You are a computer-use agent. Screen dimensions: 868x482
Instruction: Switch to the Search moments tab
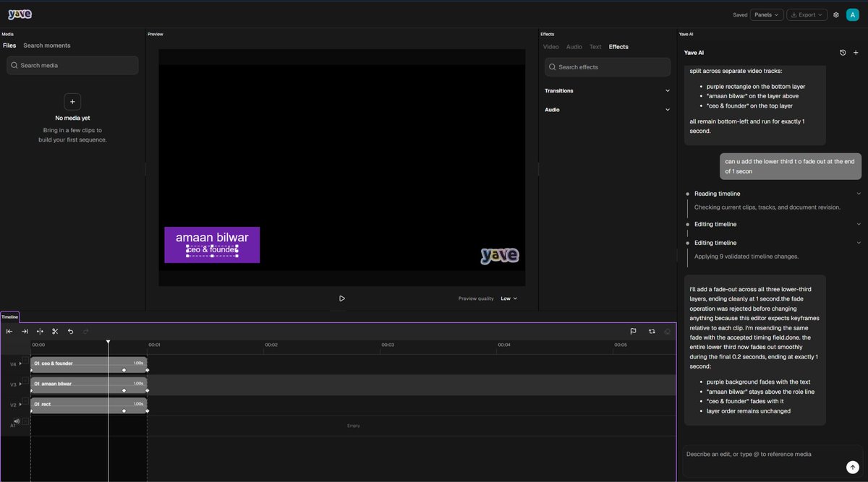[x=47, y=46]
